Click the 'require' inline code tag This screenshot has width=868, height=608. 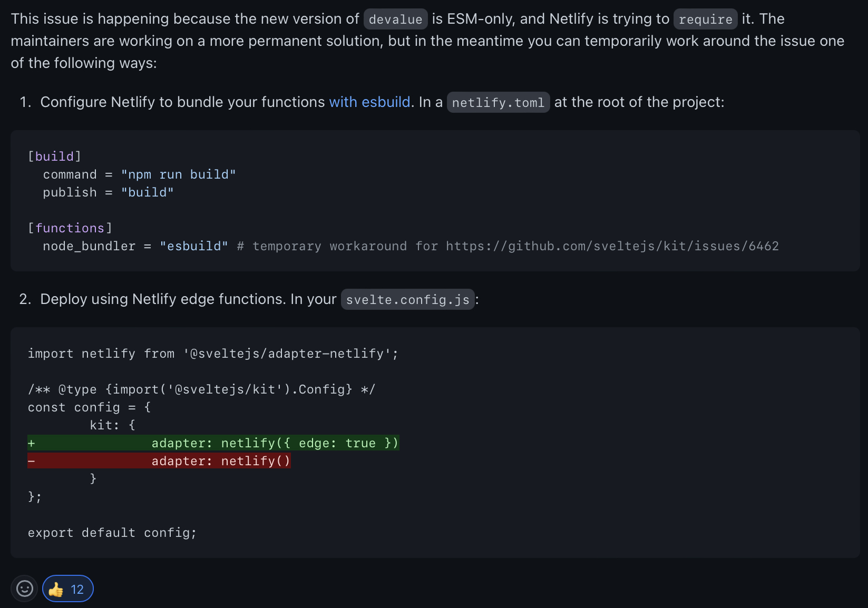pos(705,19)
